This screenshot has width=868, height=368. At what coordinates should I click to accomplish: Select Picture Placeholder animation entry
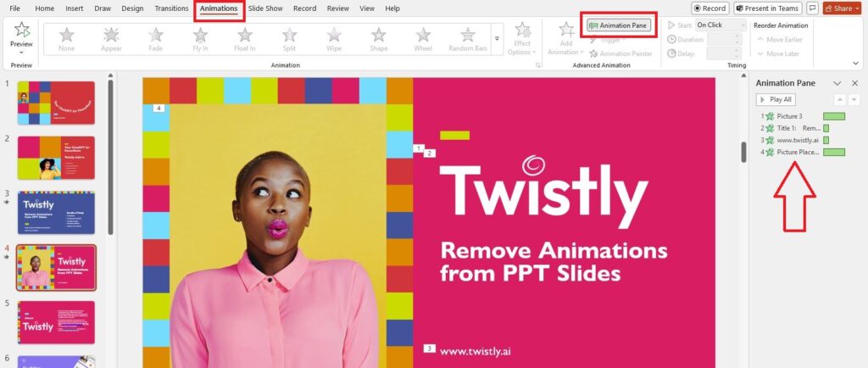803,152
